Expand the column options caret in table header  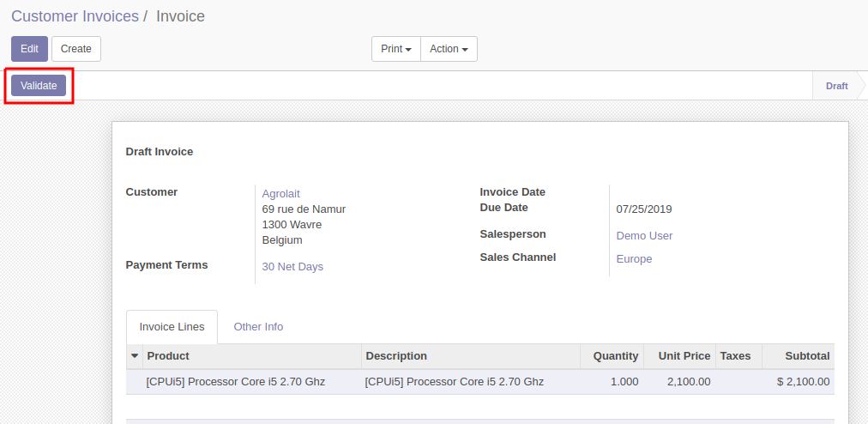coord(135,356)
